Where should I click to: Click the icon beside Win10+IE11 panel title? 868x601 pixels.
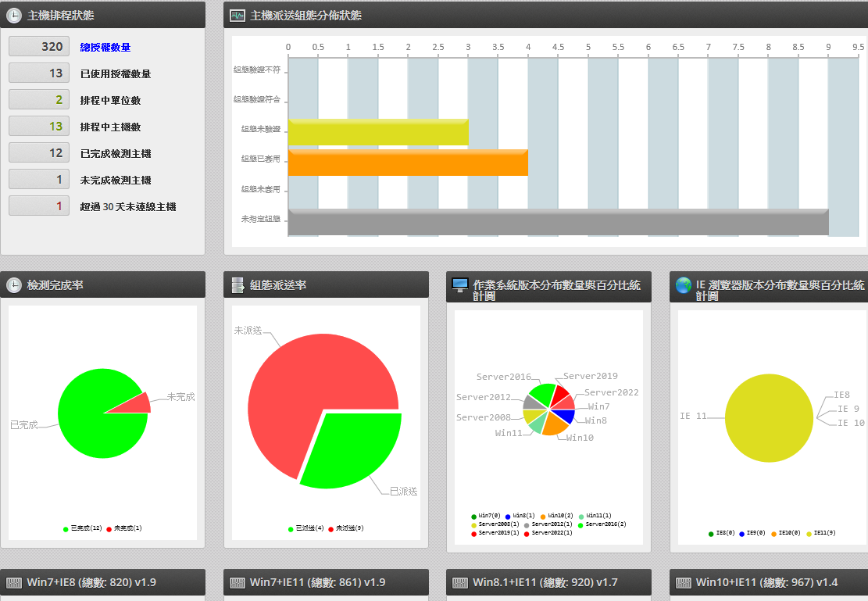[x=684, y=582]
